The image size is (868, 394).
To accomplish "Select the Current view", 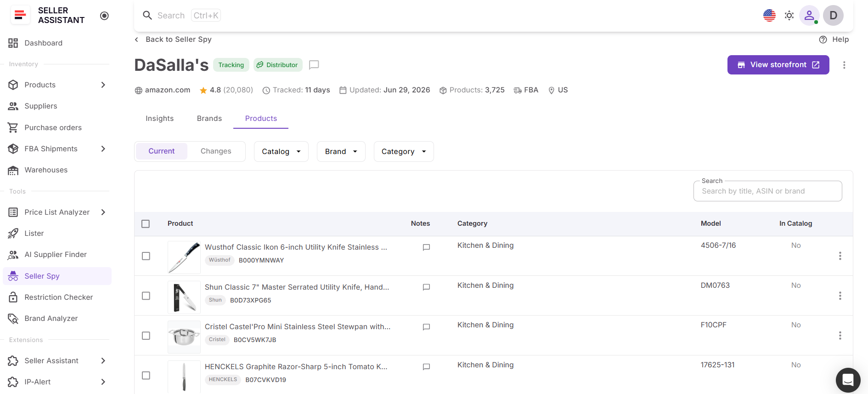I will click(x=162, y=151).
